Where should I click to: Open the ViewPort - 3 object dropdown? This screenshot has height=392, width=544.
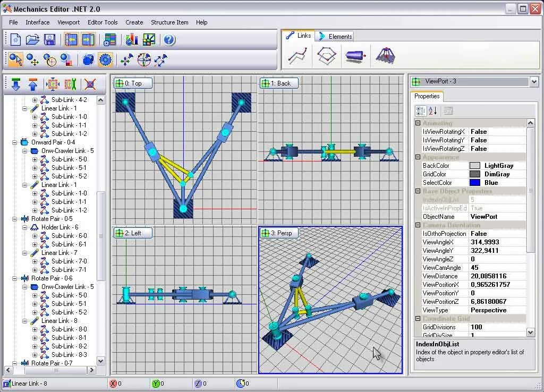pos(534,82)
